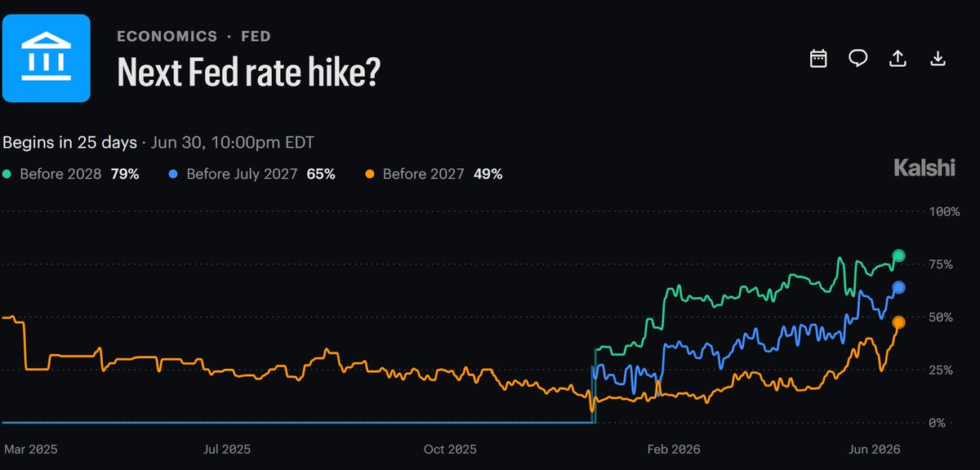Click the 100% y-axis label
This screenshot has height=470, width=980.
click(945, 211)
